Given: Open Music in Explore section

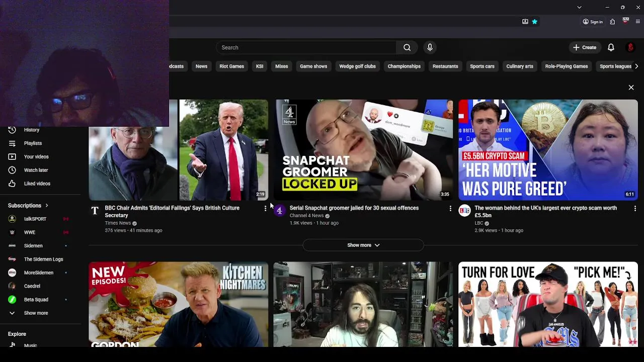Looking at the screenshot, I should (x=30, y=345).
